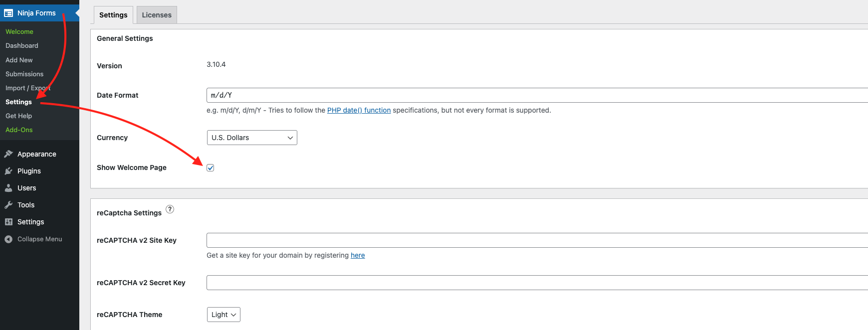Screen dimensions: 868x330
Task: Click the Date Format label
Action: click(x=118, y=95)
